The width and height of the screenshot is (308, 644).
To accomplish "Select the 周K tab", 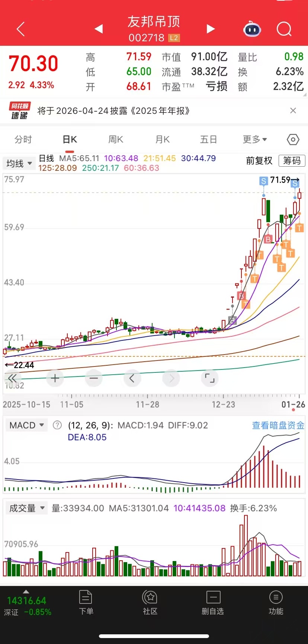I will coord(116,140).
